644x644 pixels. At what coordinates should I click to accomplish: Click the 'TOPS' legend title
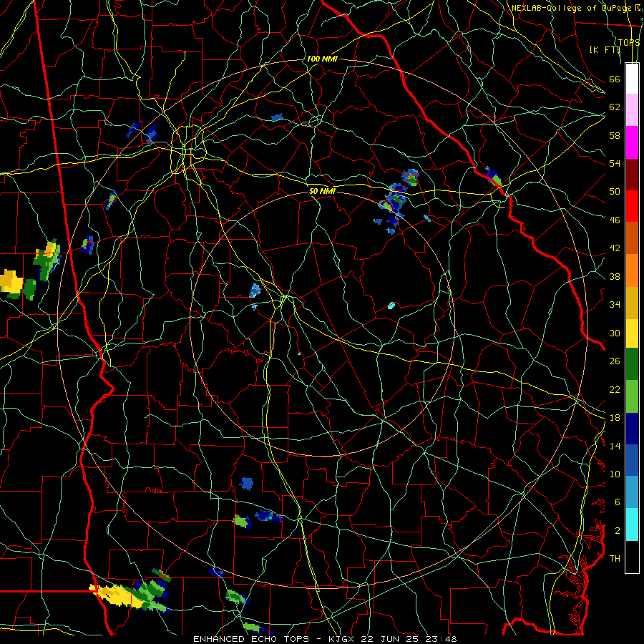(x=629, y=42)
